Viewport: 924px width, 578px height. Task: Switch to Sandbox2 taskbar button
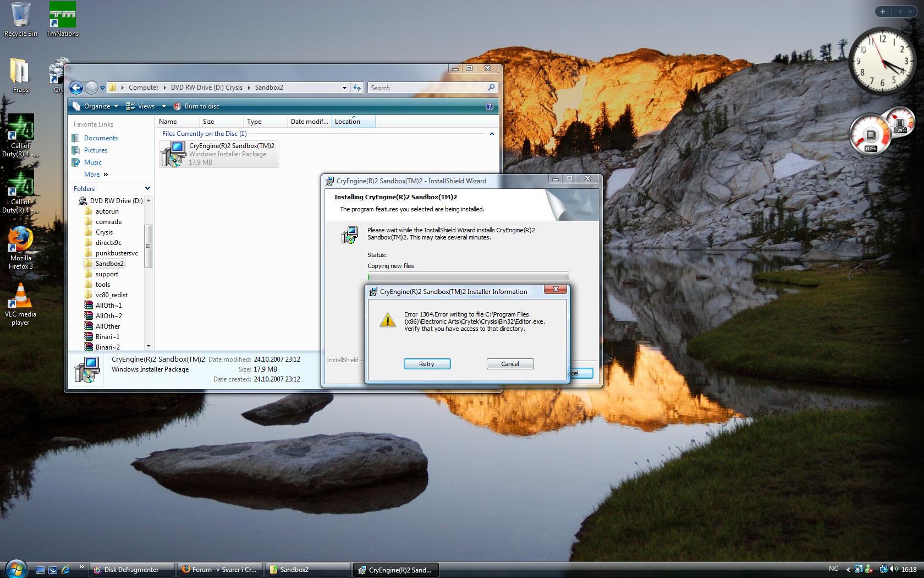tap(308, 570)
